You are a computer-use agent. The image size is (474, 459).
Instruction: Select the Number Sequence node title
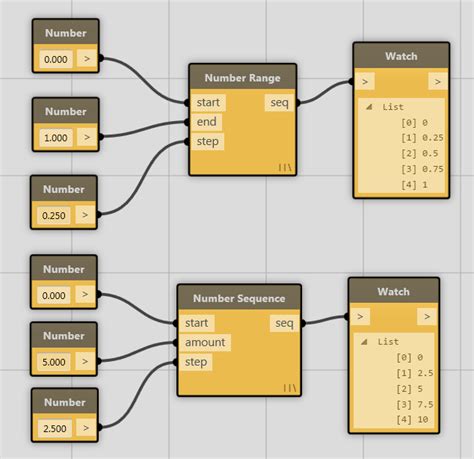tap(239, 298)
